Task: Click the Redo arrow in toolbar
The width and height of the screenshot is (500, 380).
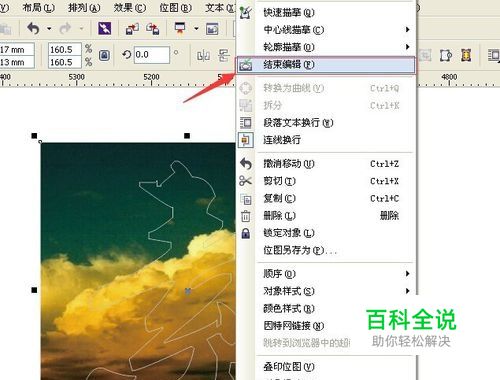Action: click(65, 29)
